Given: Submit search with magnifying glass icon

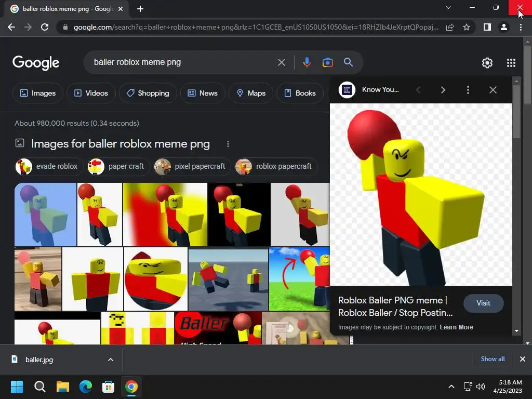Looking at the screenshot, I should point(348,62).
